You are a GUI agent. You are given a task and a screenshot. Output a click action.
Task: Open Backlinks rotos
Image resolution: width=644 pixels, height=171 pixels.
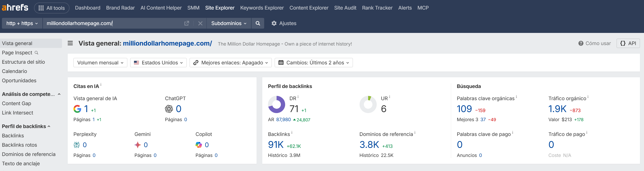coord(19,145)
